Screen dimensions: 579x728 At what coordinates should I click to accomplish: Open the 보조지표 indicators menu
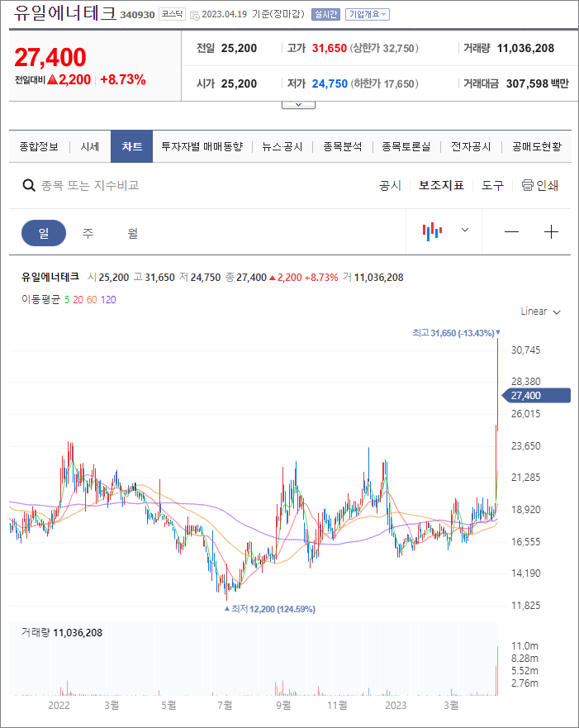tap(441, 185)
